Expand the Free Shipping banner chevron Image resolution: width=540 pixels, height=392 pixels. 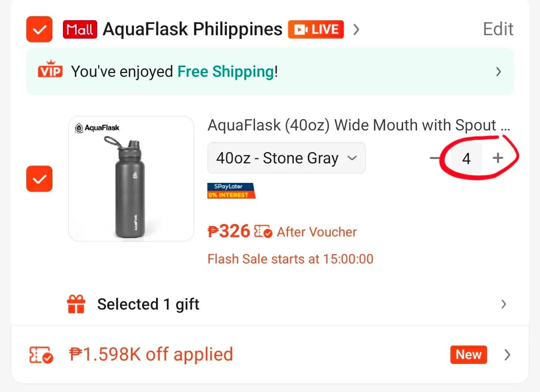pos(498,72)
